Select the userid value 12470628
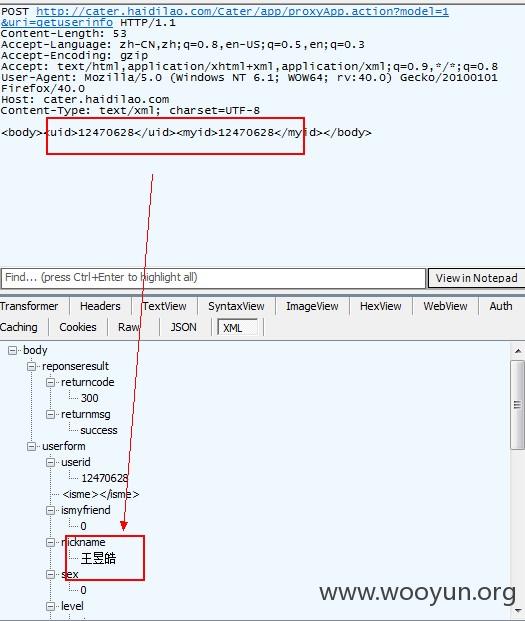 click(x=105, y=478)
